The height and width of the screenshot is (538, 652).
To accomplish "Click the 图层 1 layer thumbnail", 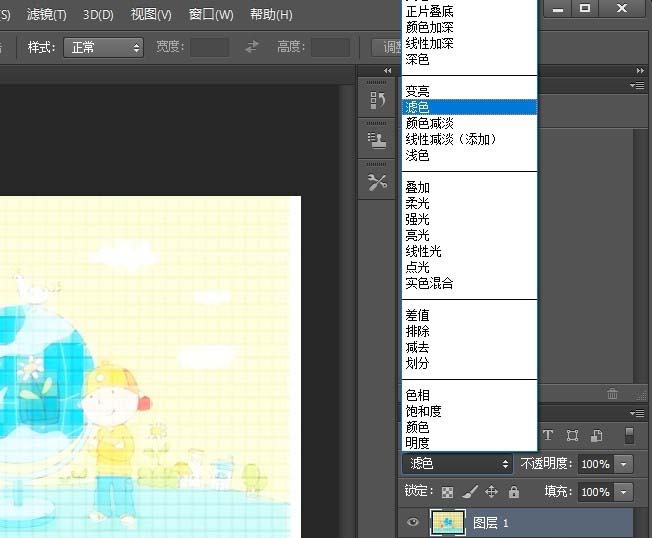I will pyautogui.click(x=446, y=522).
